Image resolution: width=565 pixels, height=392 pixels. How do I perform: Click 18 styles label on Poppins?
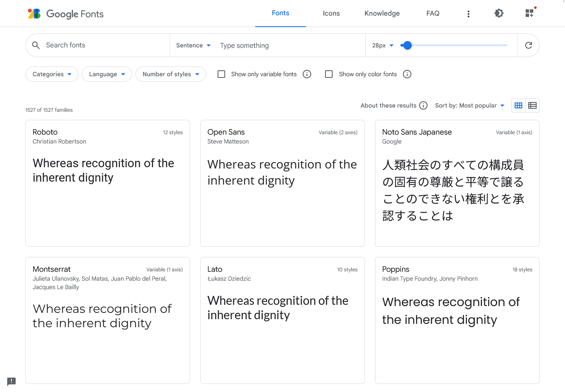pos(523,270)
